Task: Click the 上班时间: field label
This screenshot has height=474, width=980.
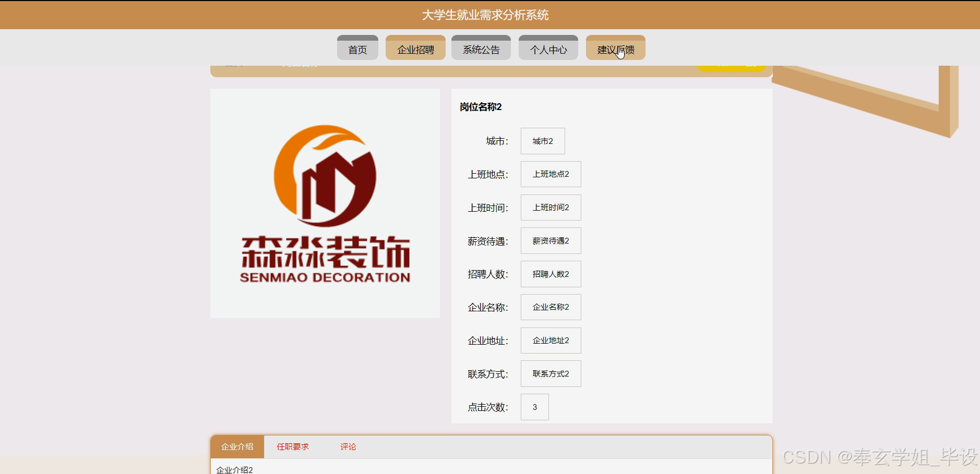Action: point(488,208)
